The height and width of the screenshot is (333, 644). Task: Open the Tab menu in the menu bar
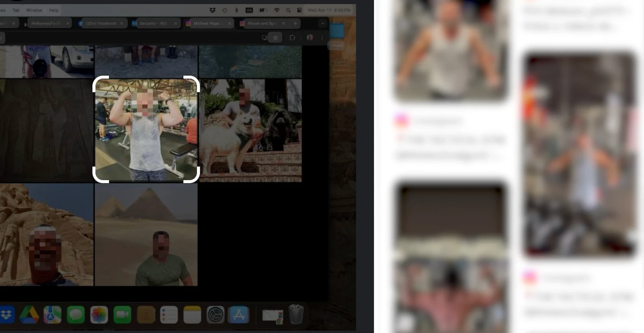pos(16,10)
